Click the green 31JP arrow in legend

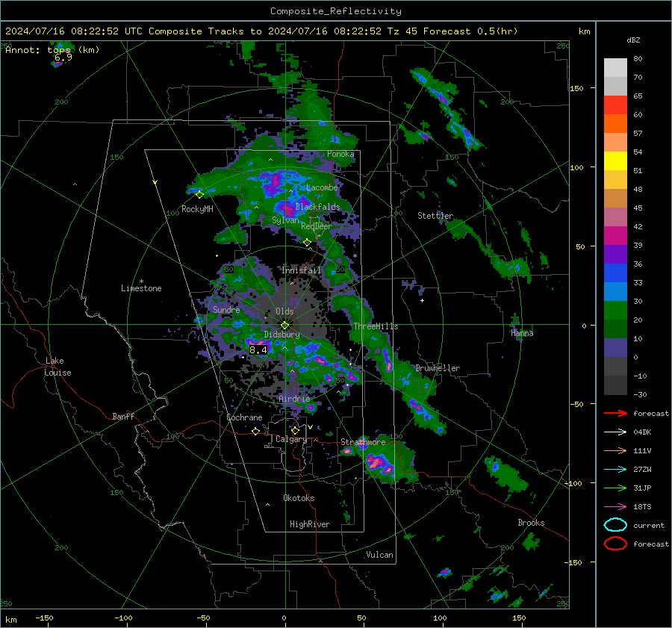615,488
